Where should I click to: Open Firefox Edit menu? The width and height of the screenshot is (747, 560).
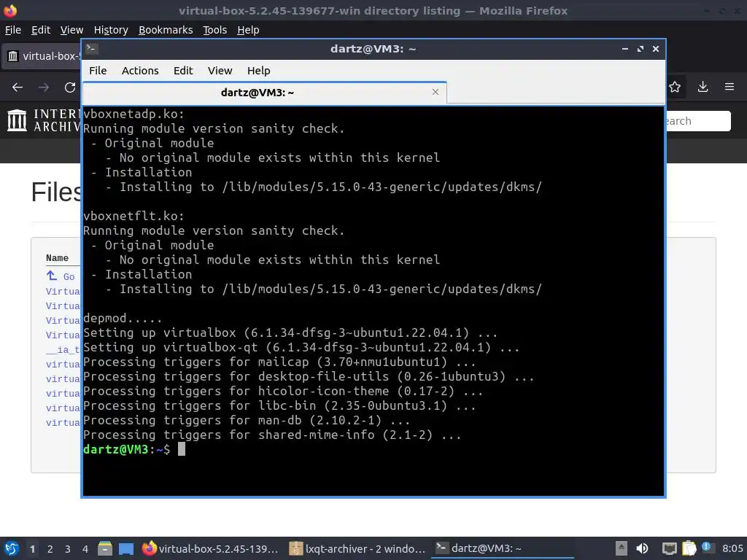[x=41, y=30]
